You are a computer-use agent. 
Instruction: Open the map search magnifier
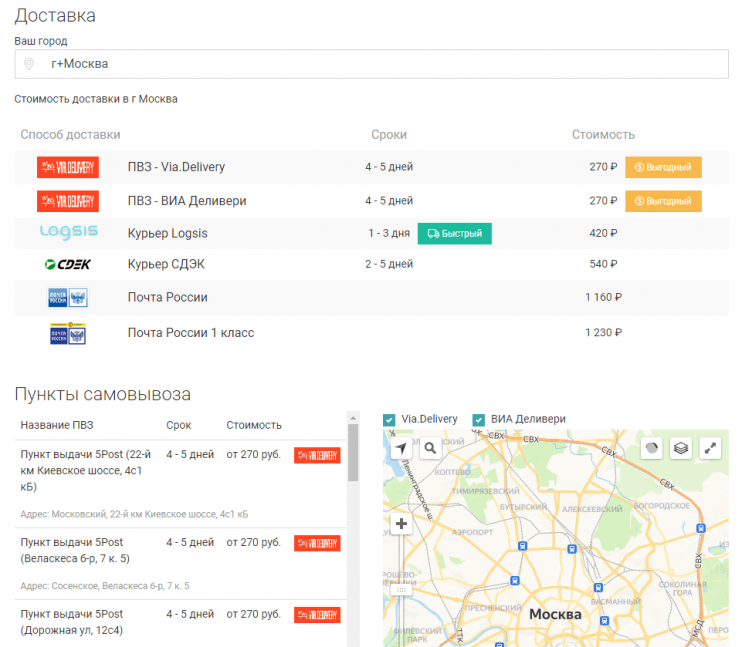430,448
